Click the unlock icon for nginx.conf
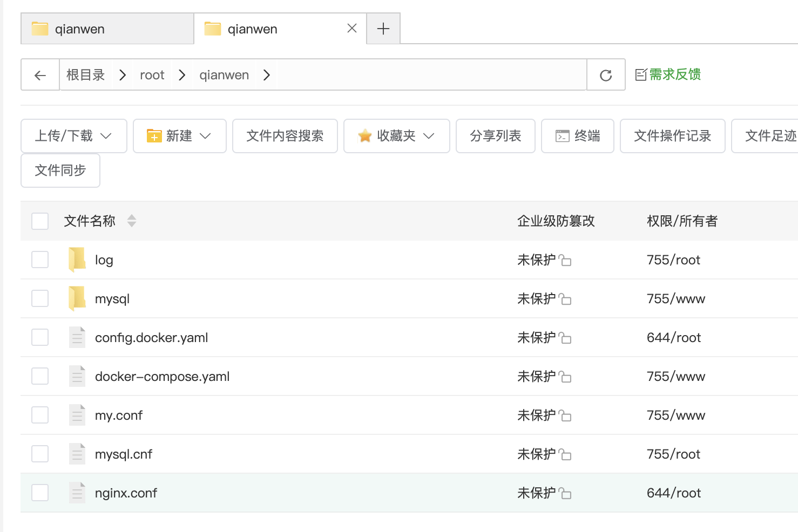Viewport: 798px width, 532px height. click(565, 493)
